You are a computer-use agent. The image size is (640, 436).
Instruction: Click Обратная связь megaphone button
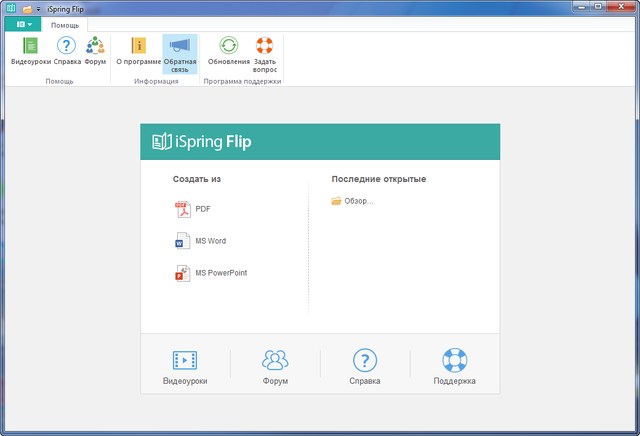[180, 54]
